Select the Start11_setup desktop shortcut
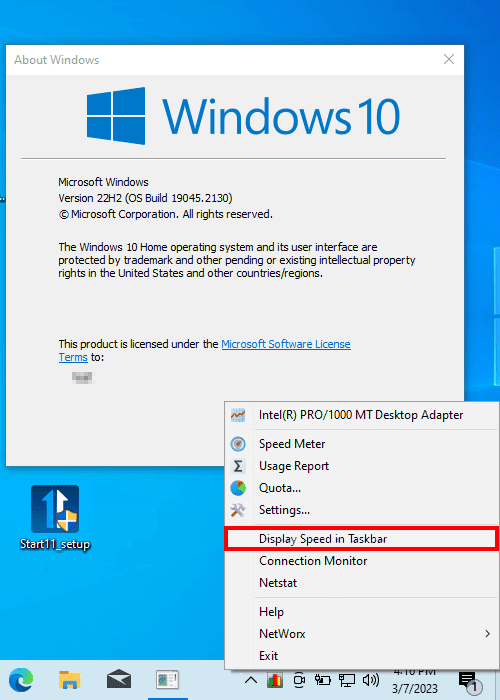Screen dimensions: 500x700 click(55, 518)
